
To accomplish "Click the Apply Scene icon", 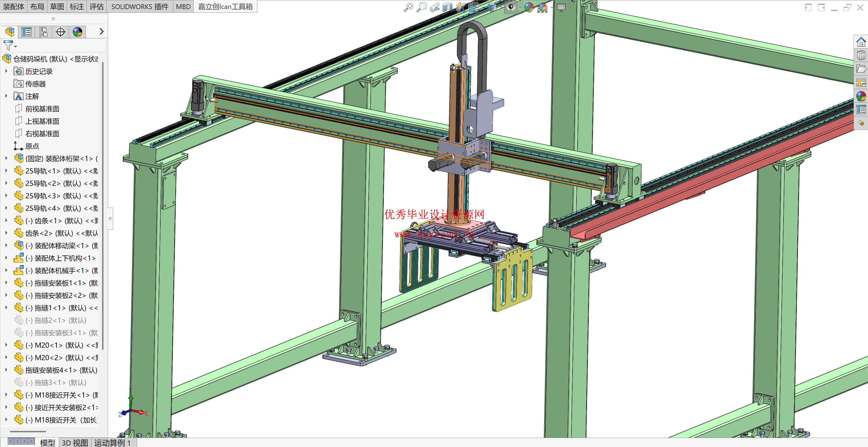I will pyautogui.click(x=543, y=7).
